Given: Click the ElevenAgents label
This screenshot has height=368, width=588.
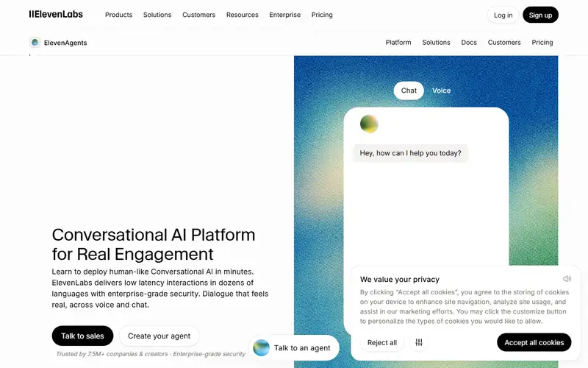Looking at the screenshot, I should 65,43.
